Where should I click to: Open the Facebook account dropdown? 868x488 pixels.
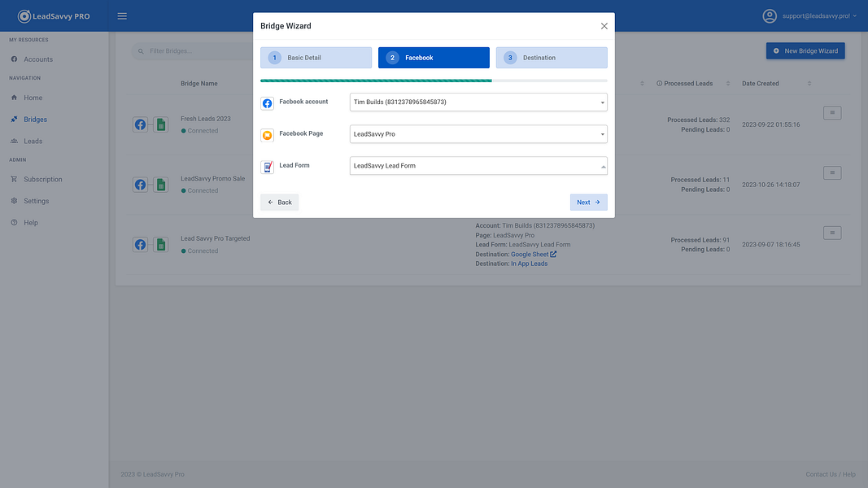pyautogui.click(x=477, y=102)
